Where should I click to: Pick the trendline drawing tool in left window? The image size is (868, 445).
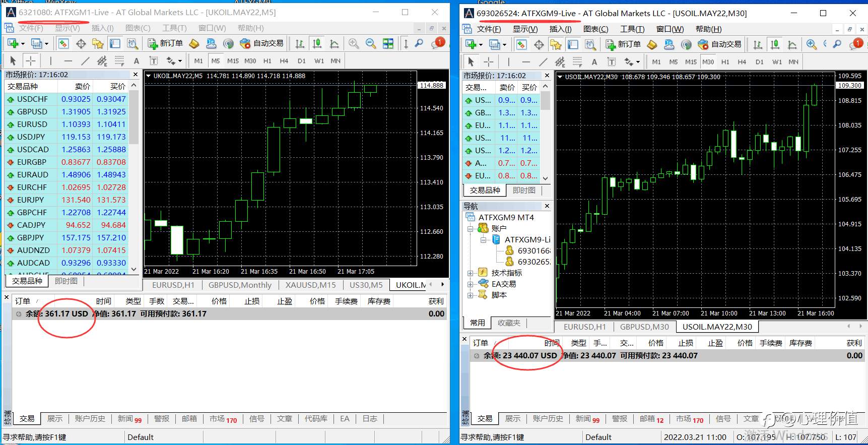(85, 61)
